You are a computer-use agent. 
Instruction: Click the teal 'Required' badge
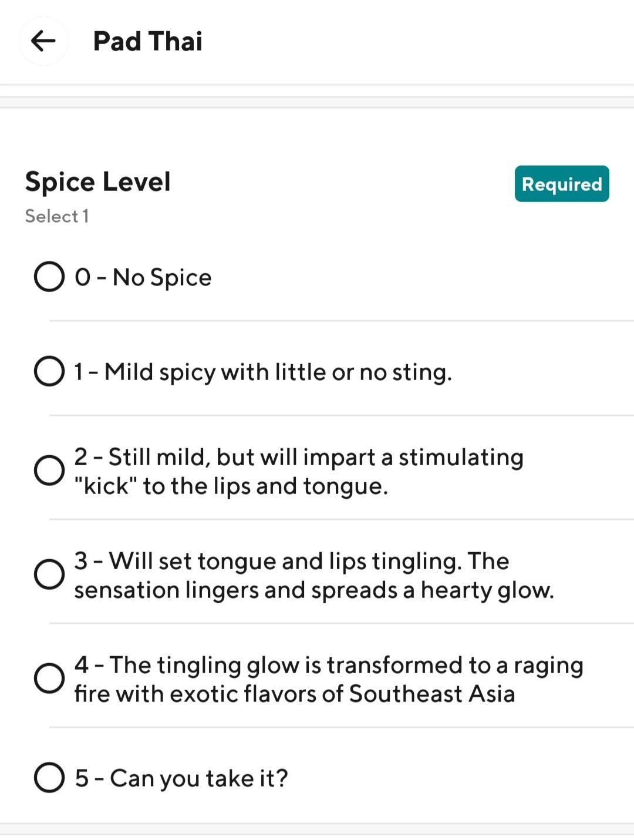point(562,184)
